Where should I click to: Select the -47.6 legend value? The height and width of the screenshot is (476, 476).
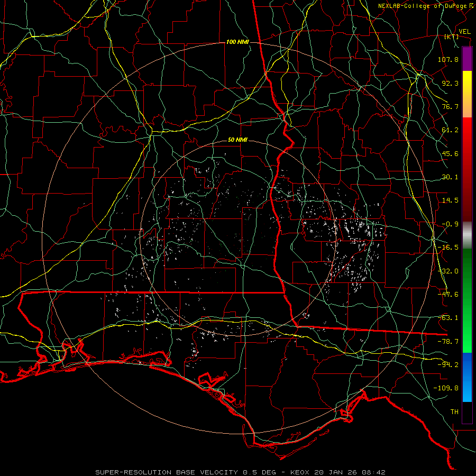tap(448, 295)
